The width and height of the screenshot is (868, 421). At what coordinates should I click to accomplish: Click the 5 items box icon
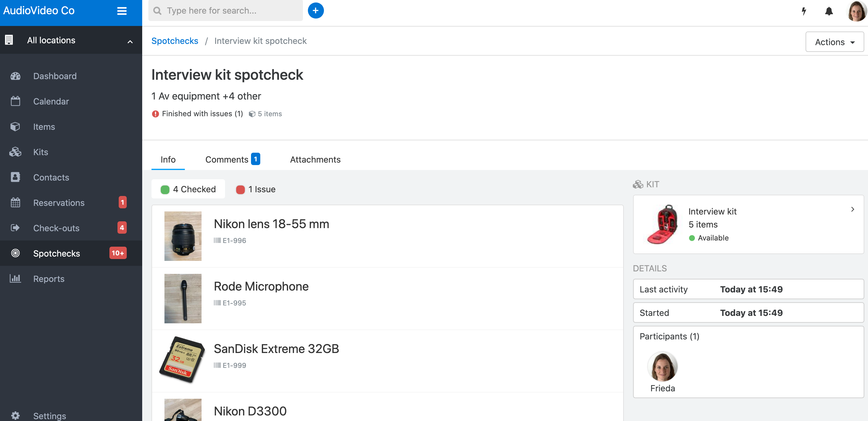(x=252, y=114)
